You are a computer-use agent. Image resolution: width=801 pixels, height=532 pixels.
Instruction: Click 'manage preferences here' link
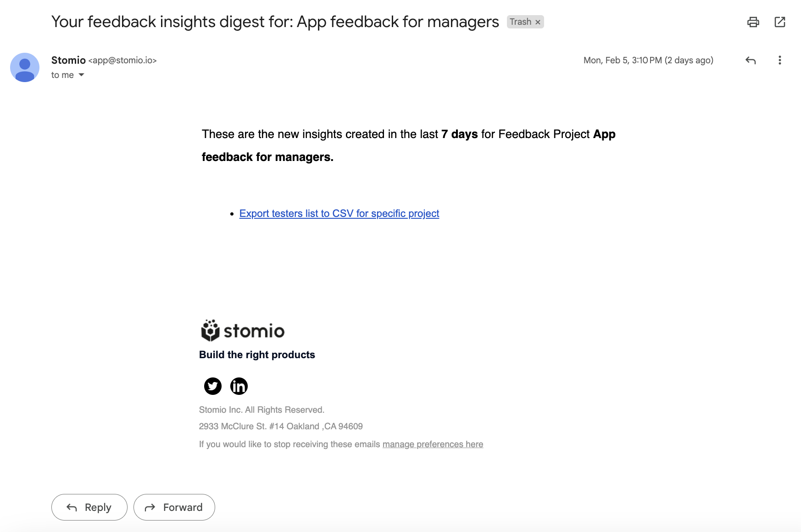pos(433,444)
